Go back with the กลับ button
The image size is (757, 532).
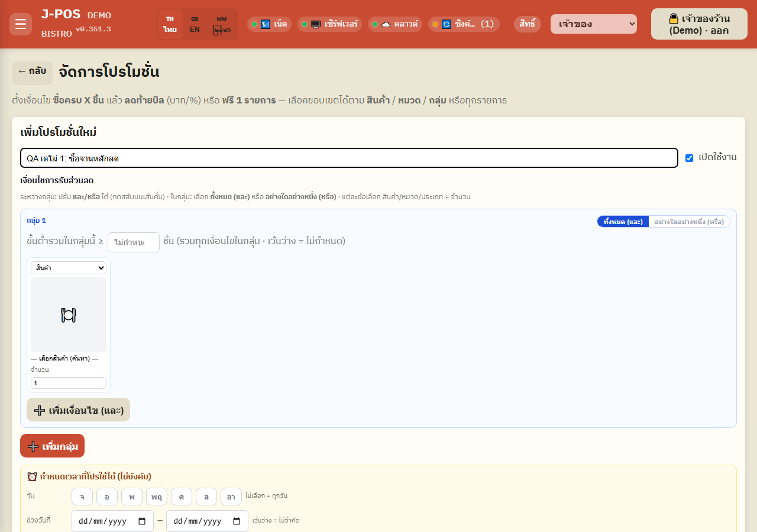[x=32, y=72]
